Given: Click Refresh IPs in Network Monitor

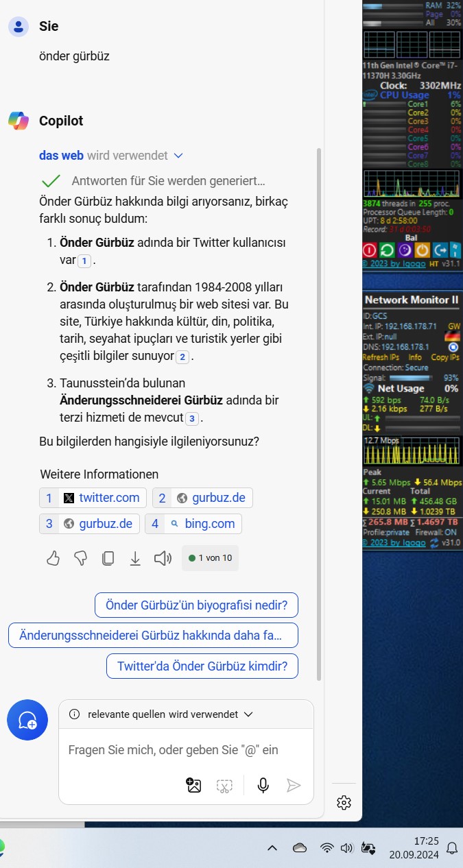Looking at the screenshot, I should (381, 357).
